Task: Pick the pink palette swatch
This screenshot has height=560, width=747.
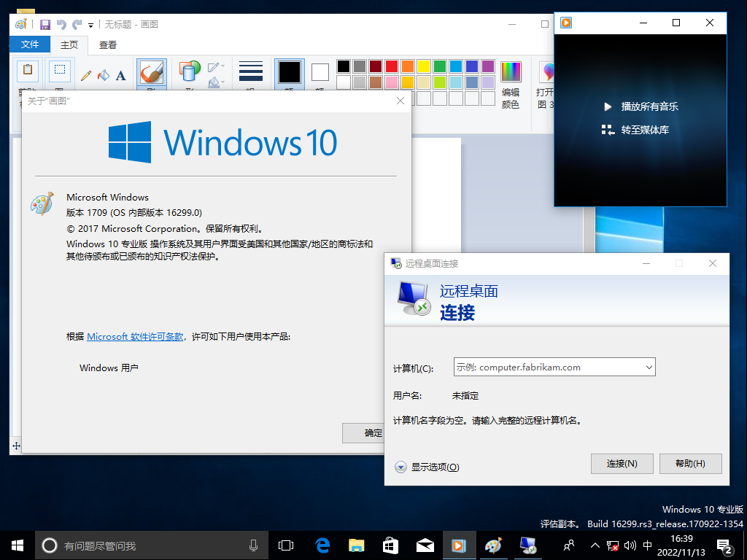Action: [x=392, y=82]
